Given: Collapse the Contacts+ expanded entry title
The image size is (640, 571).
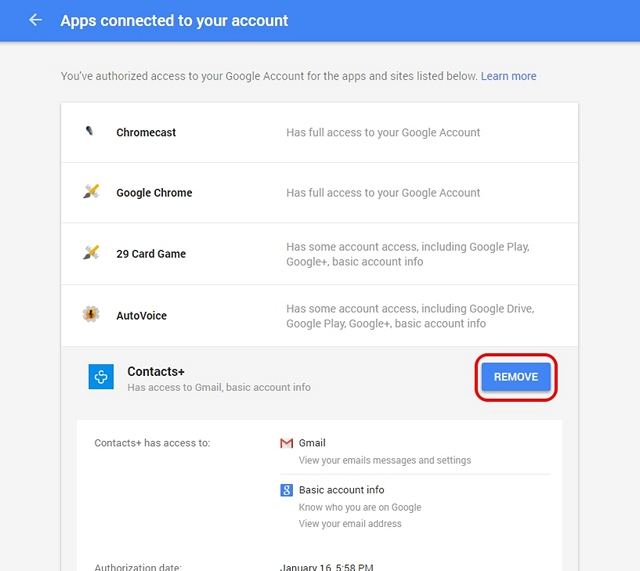Looking at the screenshot, I should coord(156,371).
